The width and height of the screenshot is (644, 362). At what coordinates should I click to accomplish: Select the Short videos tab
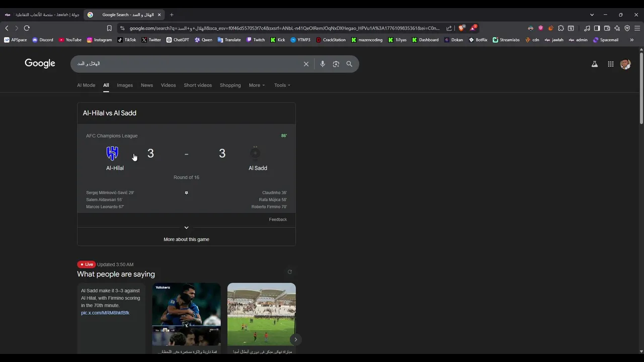click(x=198, y=85)
